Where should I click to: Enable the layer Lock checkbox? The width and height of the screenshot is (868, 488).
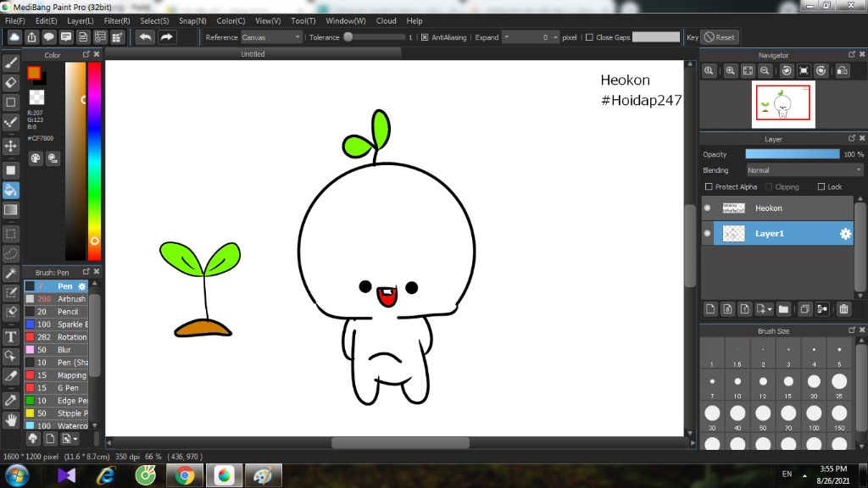pos(821,187)
